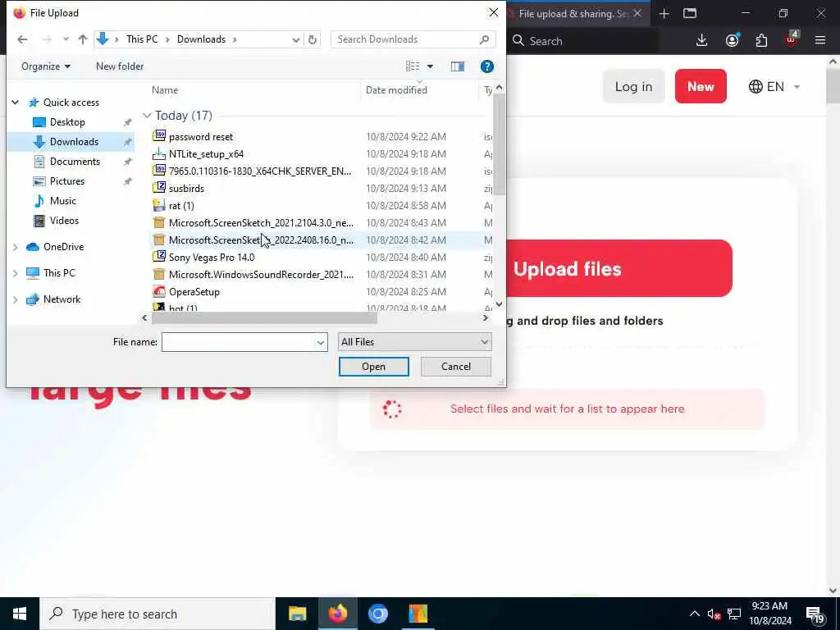
Task: Collapse the Today (17) group
Action: [x=147, y=116]
